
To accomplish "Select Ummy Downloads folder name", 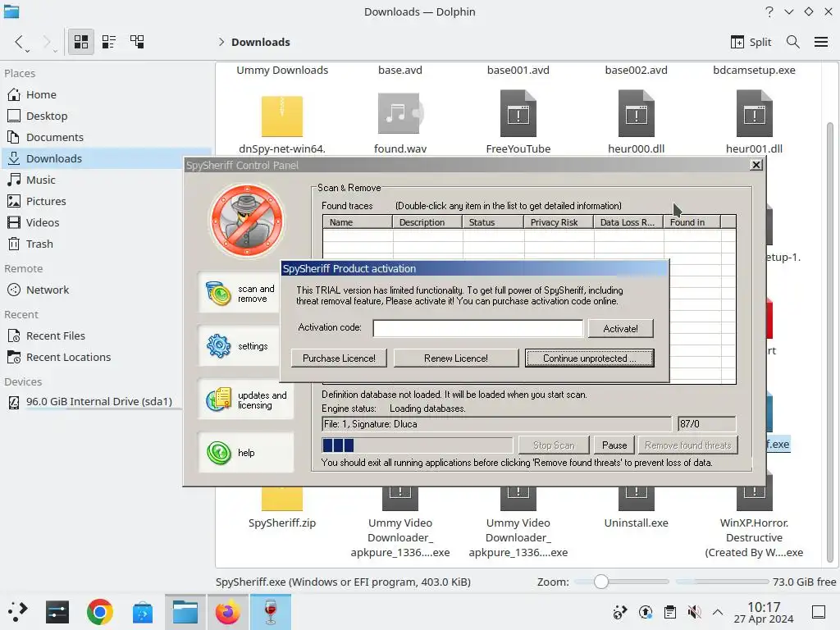I will pos(282,71).
